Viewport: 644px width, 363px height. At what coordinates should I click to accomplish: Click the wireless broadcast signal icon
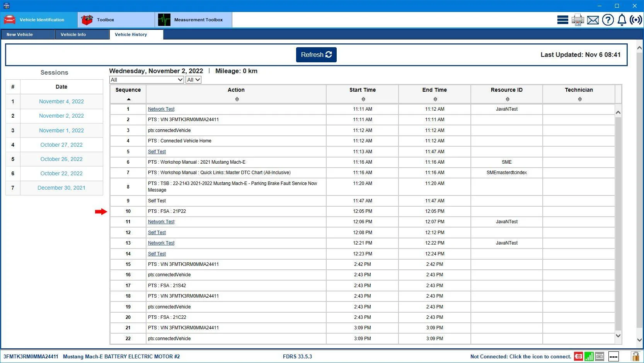(636, 20)
